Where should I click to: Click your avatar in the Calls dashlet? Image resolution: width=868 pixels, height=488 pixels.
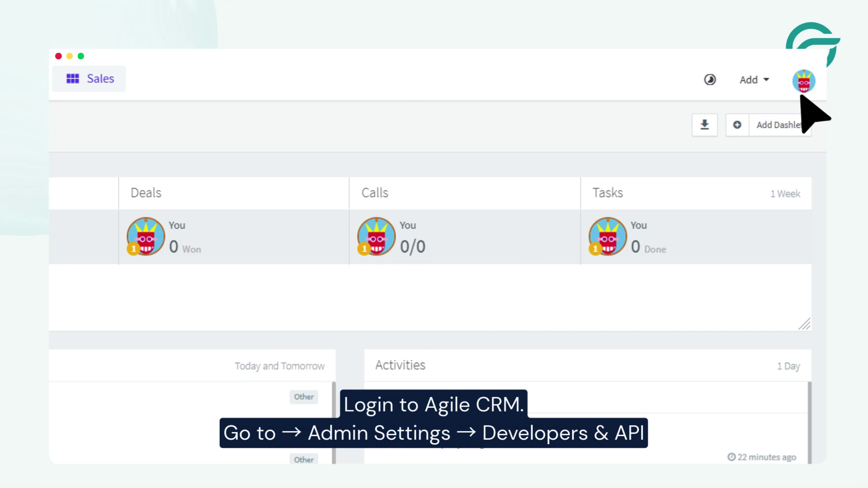(376, 236)
